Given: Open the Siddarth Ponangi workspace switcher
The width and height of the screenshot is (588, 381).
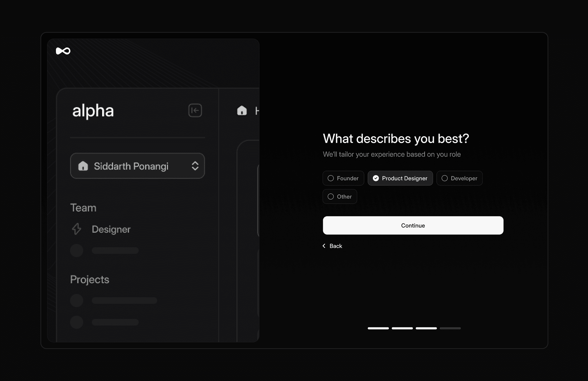Looking at the screenshot, I should click(137, 166).
